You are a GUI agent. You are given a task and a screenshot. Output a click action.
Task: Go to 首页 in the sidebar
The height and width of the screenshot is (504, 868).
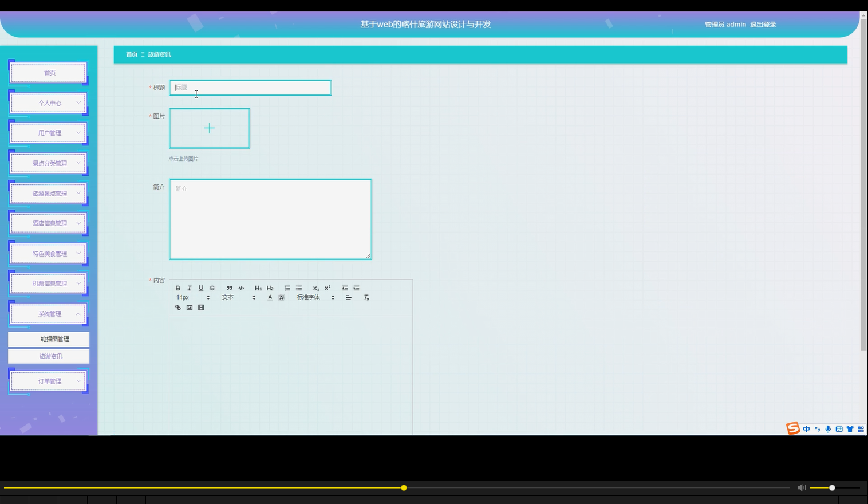[x=49, y=73]
